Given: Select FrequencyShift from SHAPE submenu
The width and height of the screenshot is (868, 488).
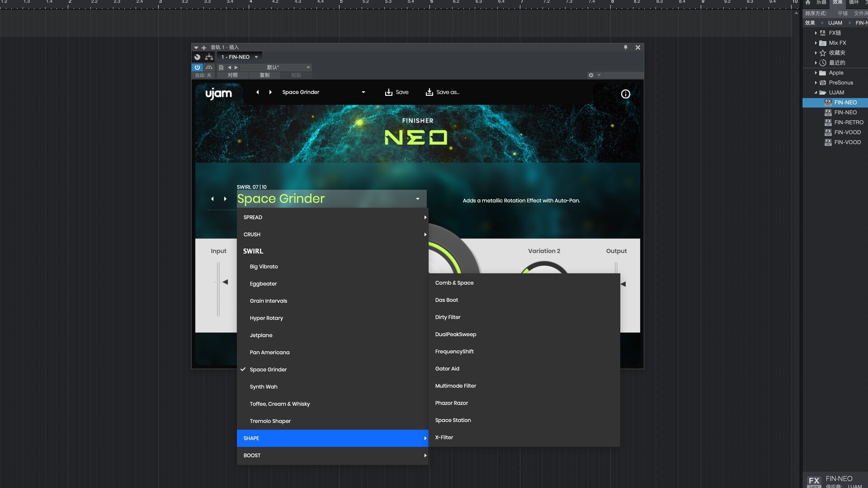Looking at the screenshot, I should click(x=524, y=352).
